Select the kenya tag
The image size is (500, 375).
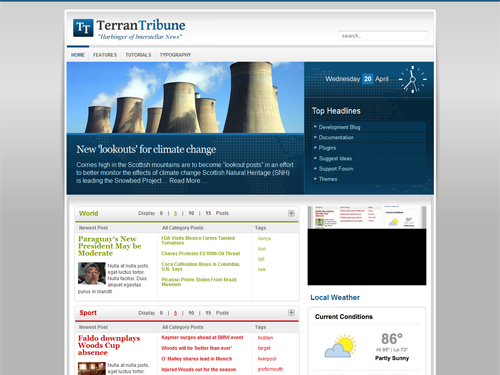point(264,239)
